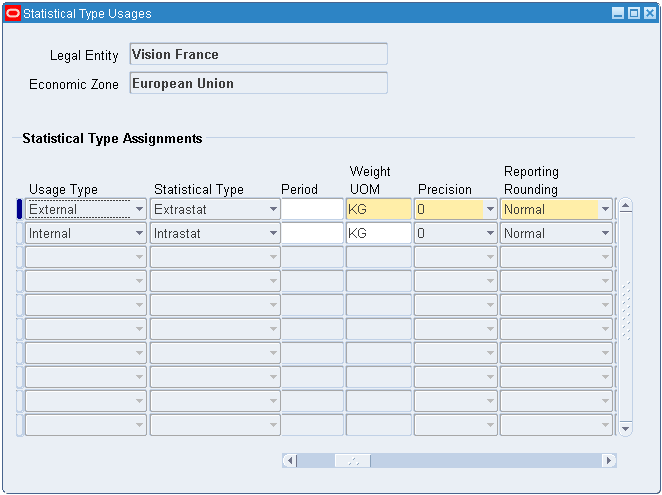This screenshot has width=662, height=495.
Task: Click the Period field in External row
Action: (x=312, y=209)
